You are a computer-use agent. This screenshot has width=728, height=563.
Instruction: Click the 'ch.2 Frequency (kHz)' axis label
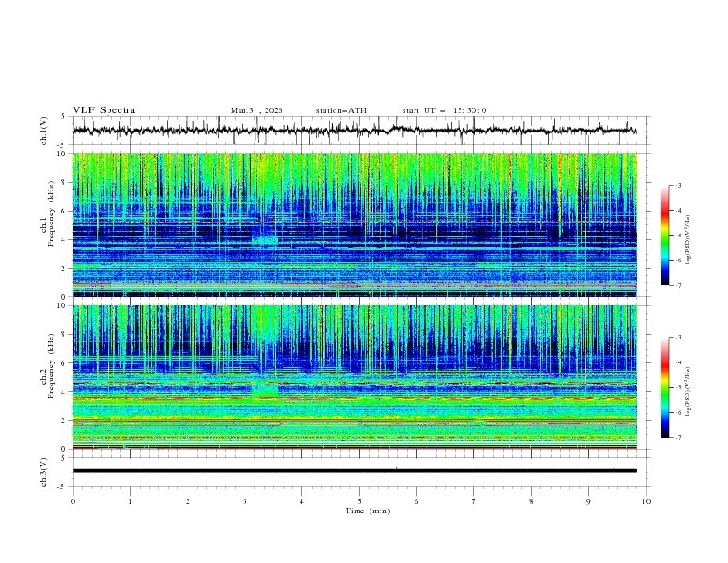click(47, 366)
